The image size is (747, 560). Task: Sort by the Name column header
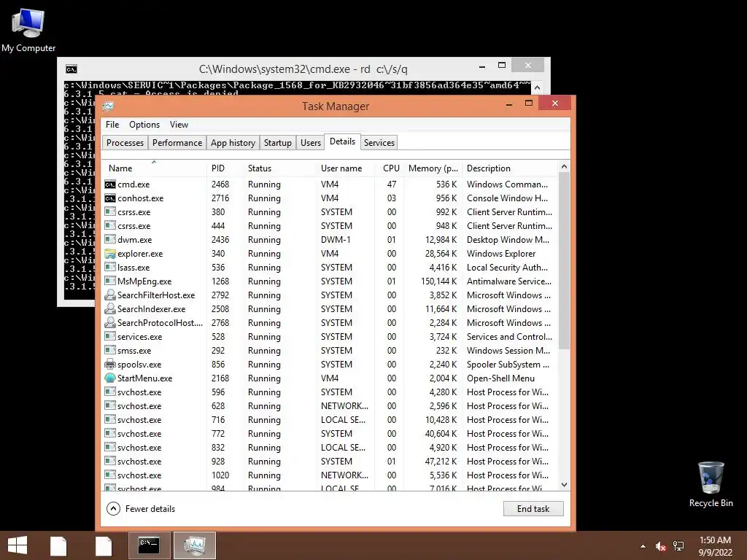154,168
